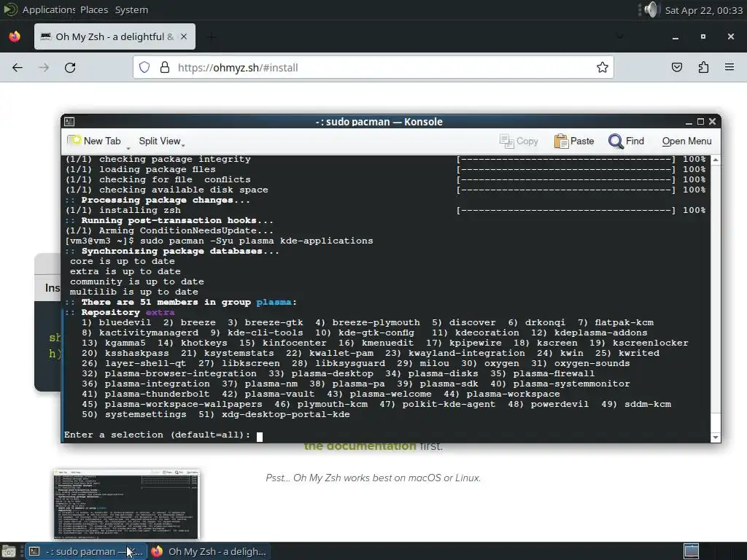Click the workspace switcher in bottom panel
This screenshot has height=560, width=747.
[x=692, y=551]
